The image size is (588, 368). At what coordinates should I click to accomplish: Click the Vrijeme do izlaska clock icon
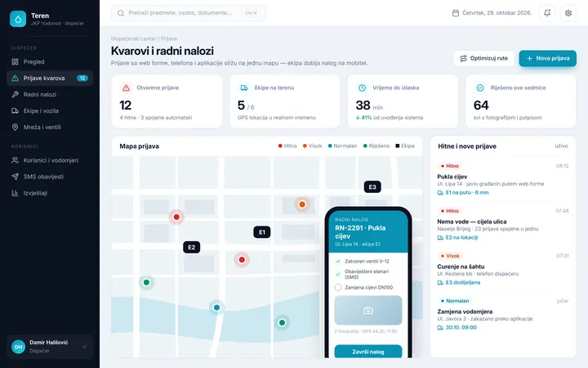pyautogui.click(x=362, y=88)
